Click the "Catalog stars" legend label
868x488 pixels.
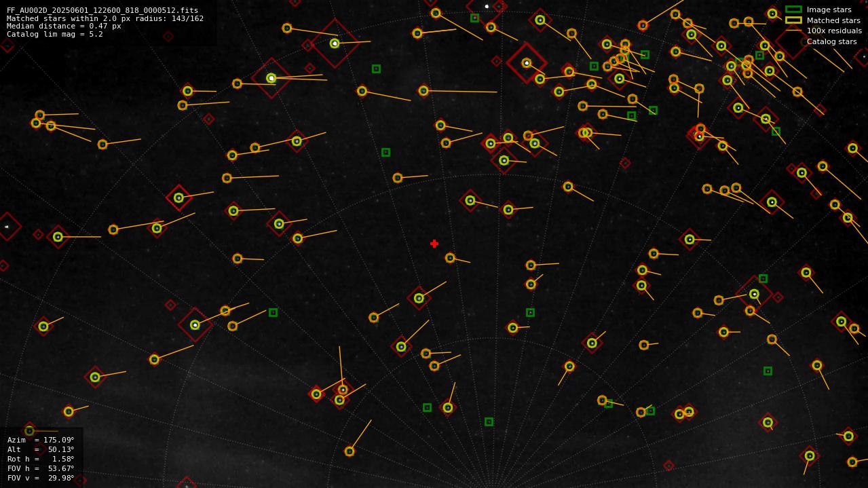[831, 41]
